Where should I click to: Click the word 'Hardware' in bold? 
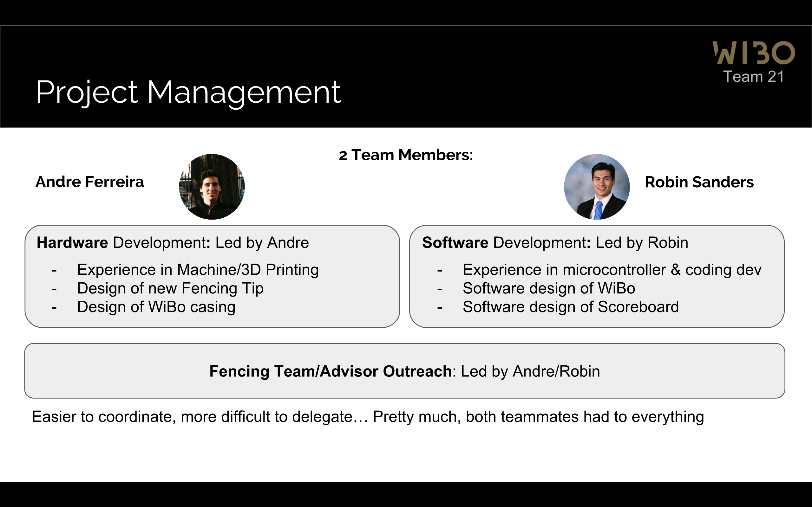(x=72, y=242)
